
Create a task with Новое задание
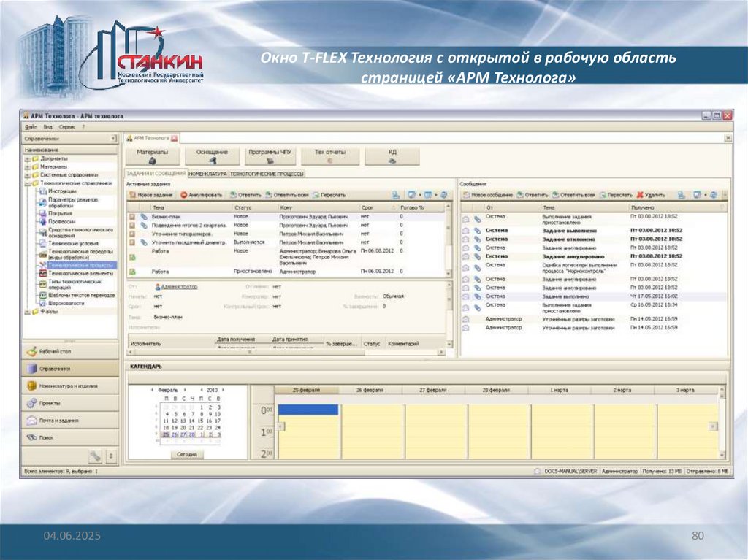pos(151,195)
